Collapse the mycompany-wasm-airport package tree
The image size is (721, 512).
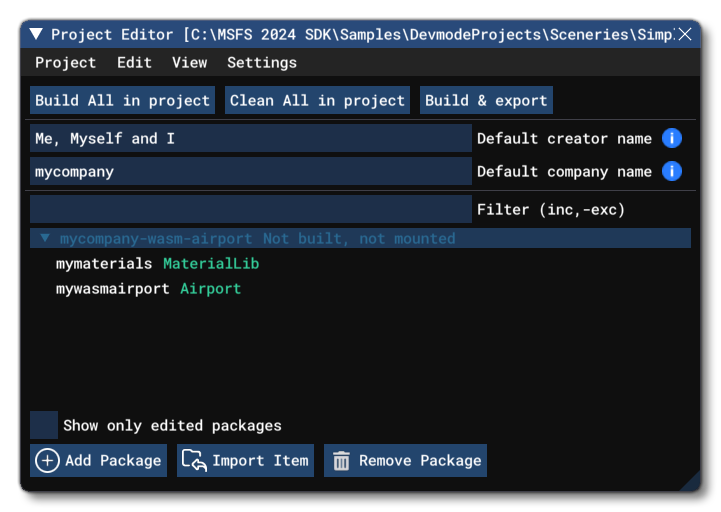(x=45, y=239)
